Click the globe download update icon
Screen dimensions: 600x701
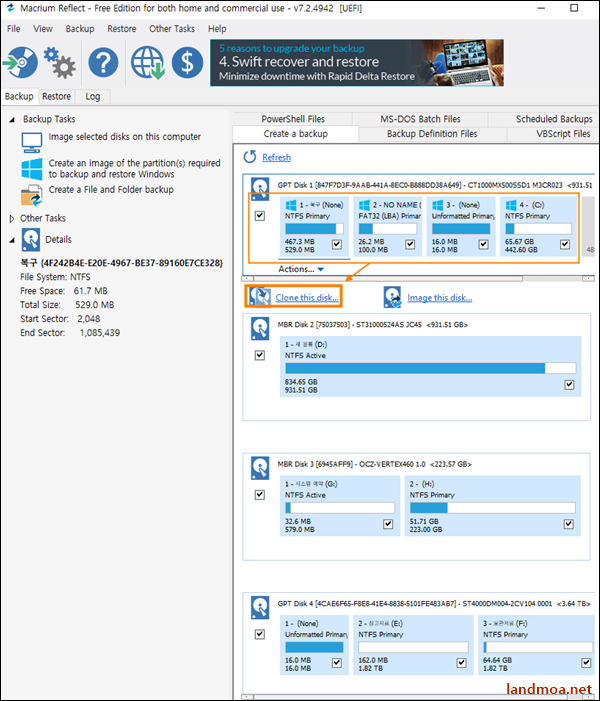pos(147,63)
